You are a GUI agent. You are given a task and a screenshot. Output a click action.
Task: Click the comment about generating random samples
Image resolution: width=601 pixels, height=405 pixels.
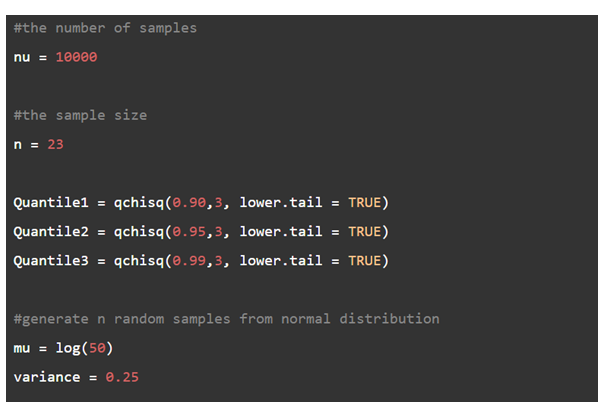[x=226, y=319]
